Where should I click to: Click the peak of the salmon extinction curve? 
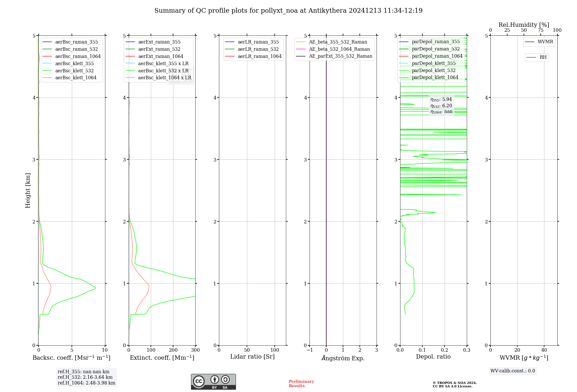pos(149,287)
